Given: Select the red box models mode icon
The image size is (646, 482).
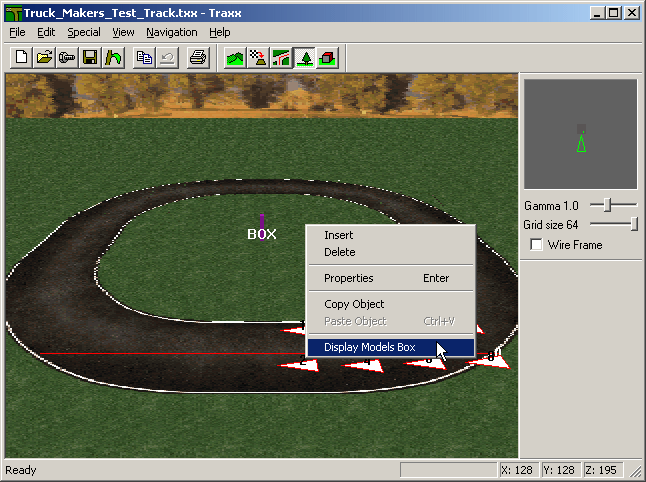Looking at the screenshot, I should tap(328, 58).
